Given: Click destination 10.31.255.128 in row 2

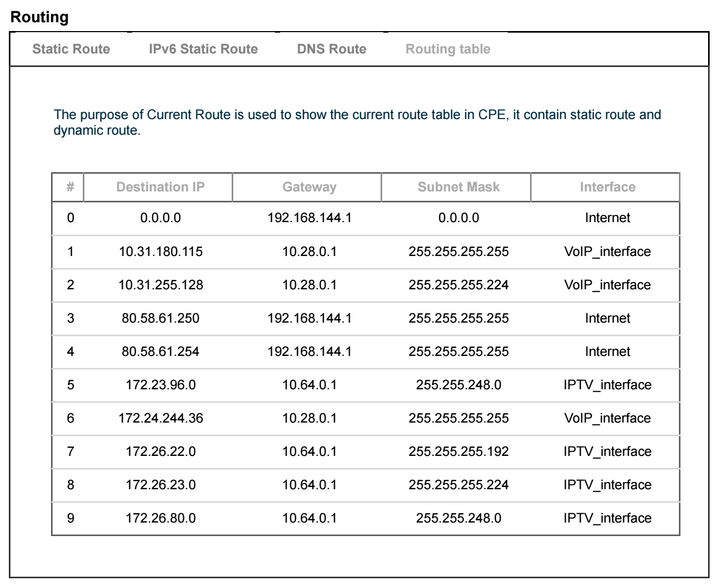Looking at the screenshot, I should pos(160,285).
